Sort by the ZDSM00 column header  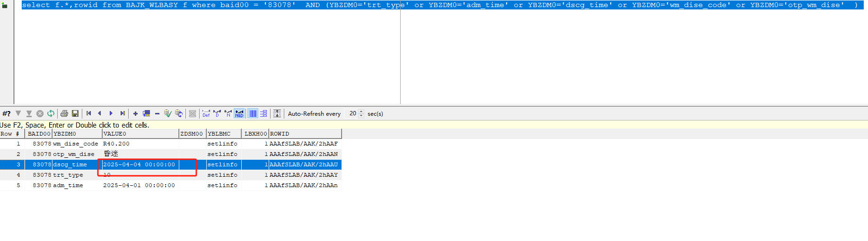pos(193,134)
